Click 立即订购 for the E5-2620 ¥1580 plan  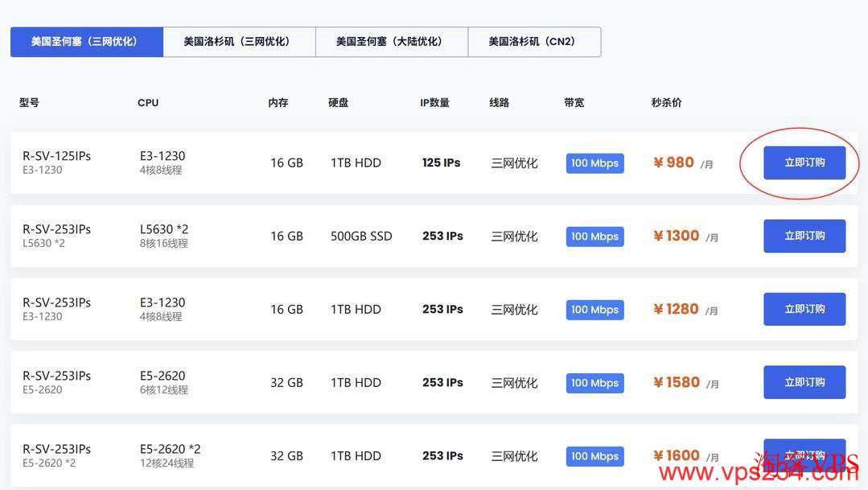pyautogui.click(x=804, y=382)
